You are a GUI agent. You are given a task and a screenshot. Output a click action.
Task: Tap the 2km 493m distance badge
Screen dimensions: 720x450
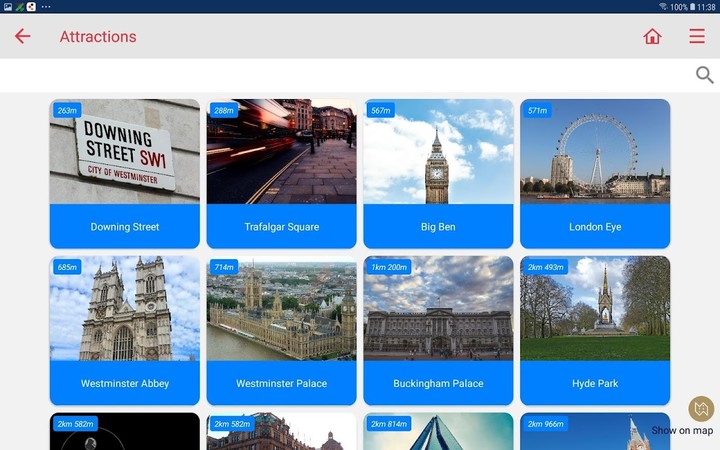point(546,267)
